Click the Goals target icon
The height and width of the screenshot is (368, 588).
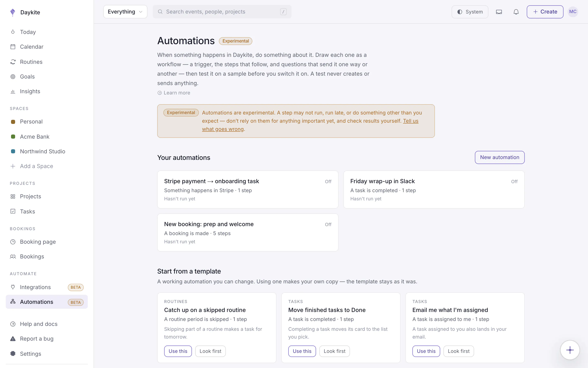click(x=13, y=77)
